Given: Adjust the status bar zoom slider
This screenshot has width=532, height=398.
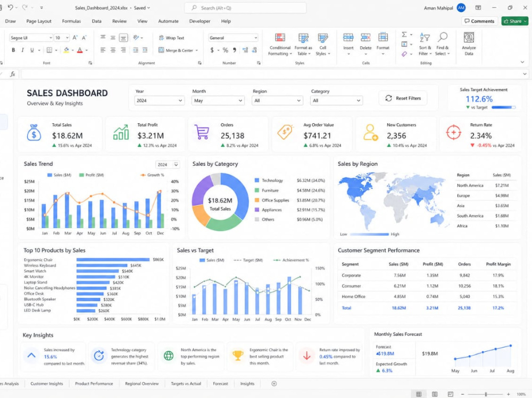Looking at the screenshot, I should [486, 394].
